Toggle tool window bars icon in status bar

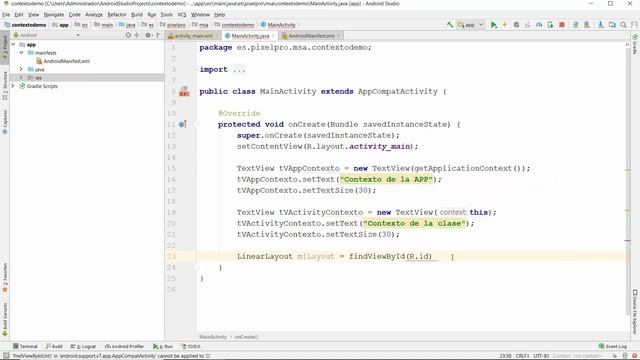[x=6, y=356]
